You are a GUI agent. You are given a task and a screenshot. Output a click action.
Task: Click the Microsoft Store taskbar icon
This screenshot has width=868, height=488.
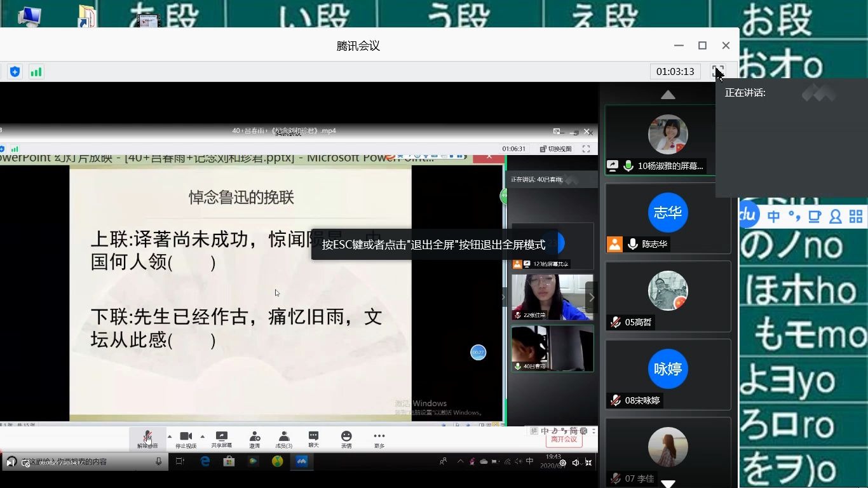pos(229,462)
